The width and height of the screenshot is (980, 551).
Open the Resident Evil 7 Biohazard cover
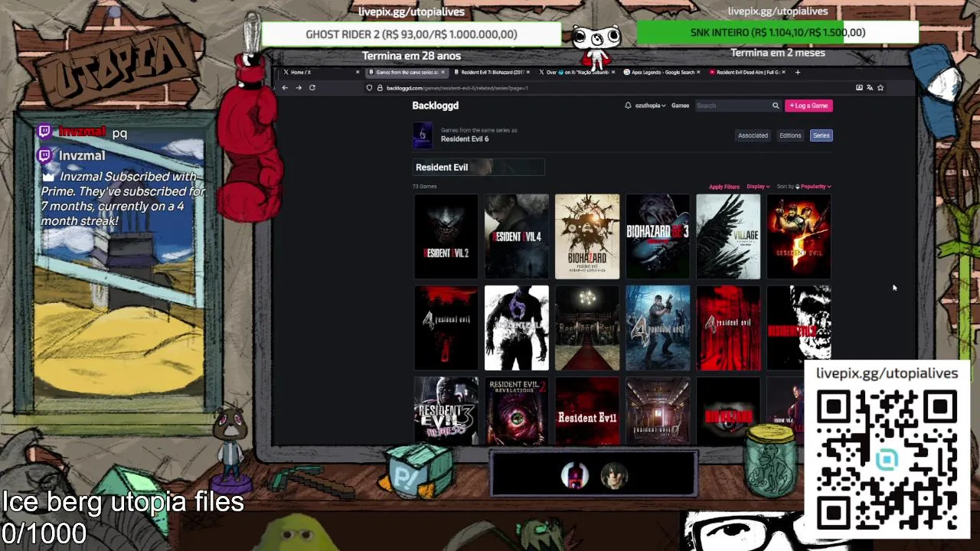pyautogui.click(x=587, y=236)
